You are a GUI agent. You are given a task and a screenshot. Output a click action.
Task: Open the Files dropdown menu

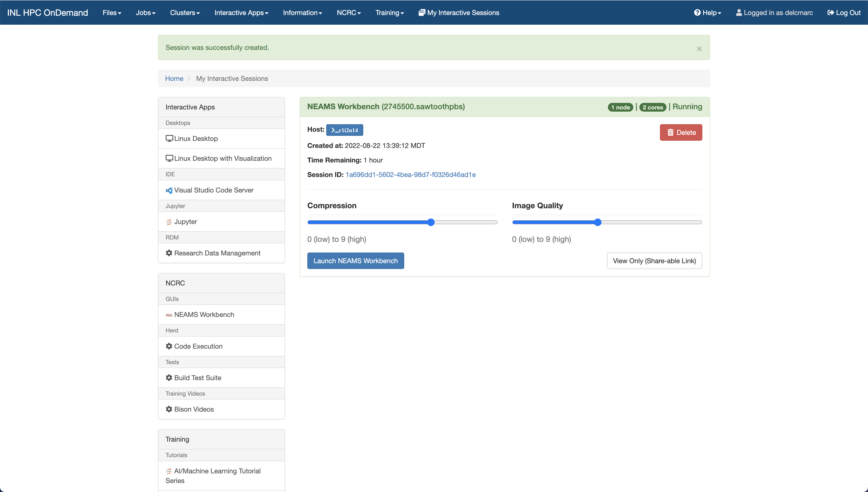pos(112,13)
